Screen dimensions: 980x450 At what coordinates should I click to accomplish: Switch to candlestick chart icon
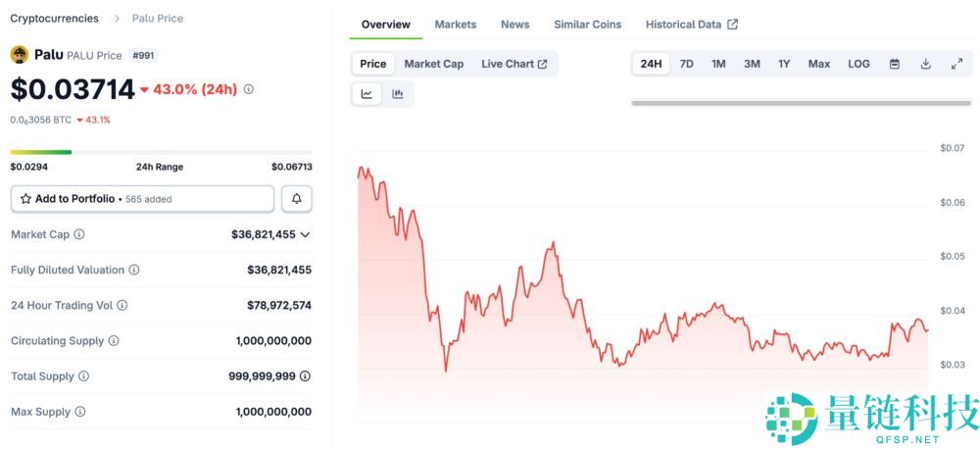[x=398, y=94]
